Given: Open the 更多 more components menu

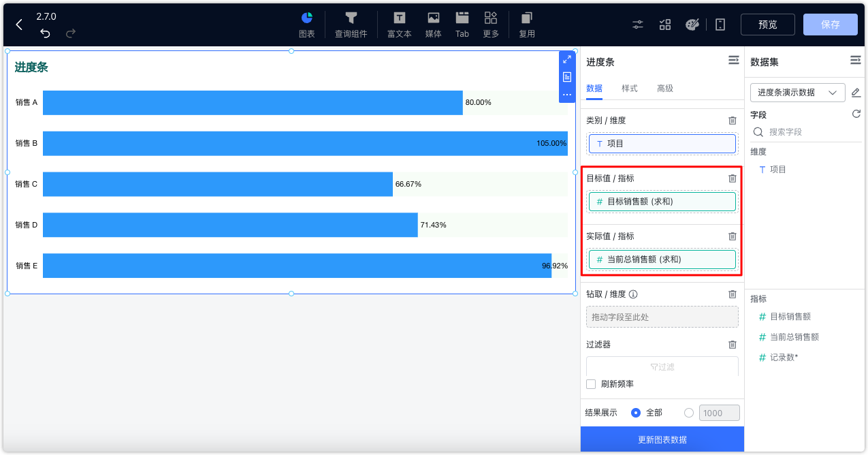Looking at the screenshot, I should pos(491,24).
